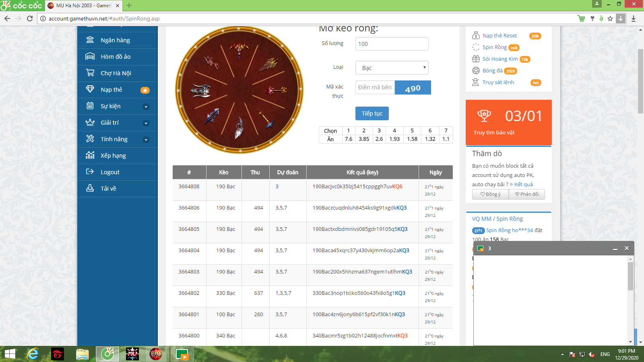Open Hòm đồ ảo menu item
The image size is (644, 362).
click(116, 57)
